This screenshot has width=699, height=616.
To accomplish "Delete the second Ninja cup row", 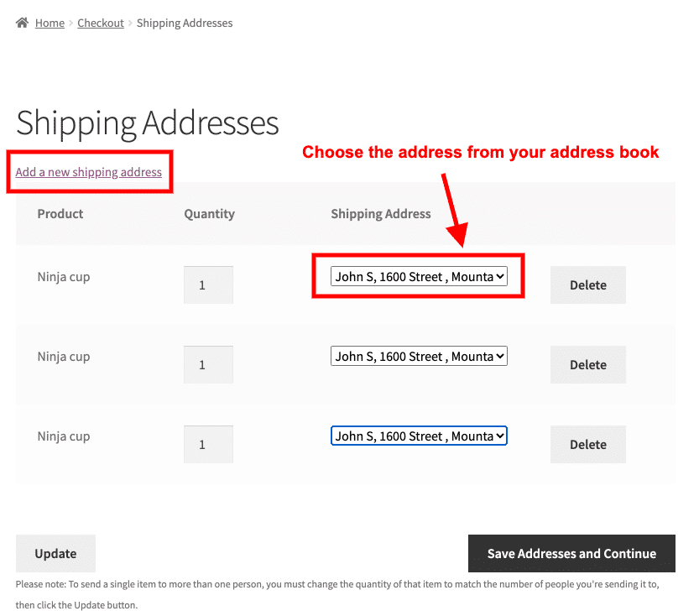I will [x=587, y=365].
